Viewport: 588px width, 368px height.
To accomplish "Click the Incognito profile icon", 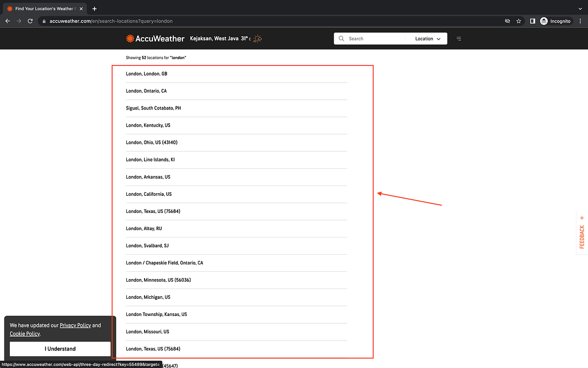I will pyautogui.click(x=543, y=21).
